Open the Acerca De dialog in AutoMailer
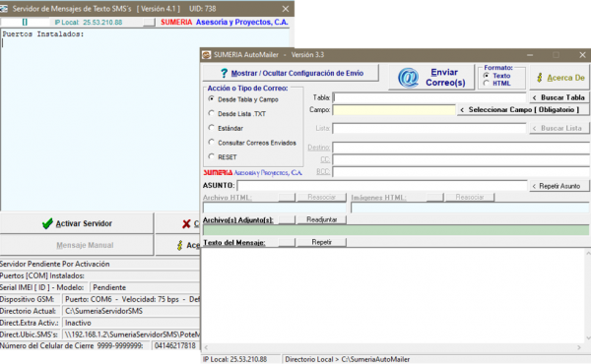Screen dimensions: 591x364 pyautogui.click(x=559, y=78)
